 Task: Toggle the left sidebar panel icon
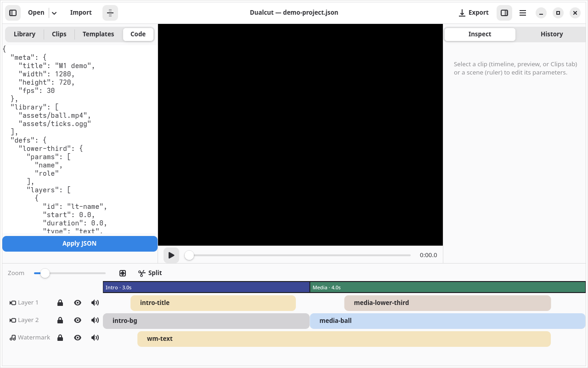tap(13, 13)
